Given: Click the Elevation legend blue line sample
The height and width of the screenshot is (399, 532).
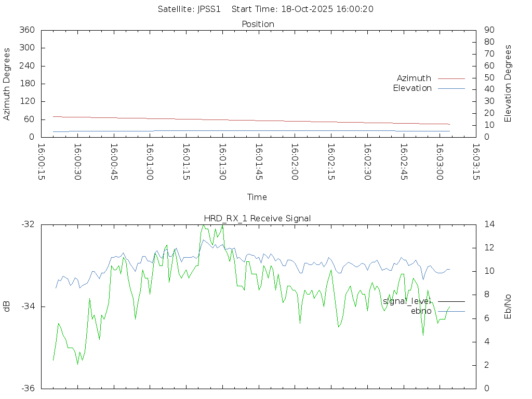Looking at the screenshot, I should 451,88.
